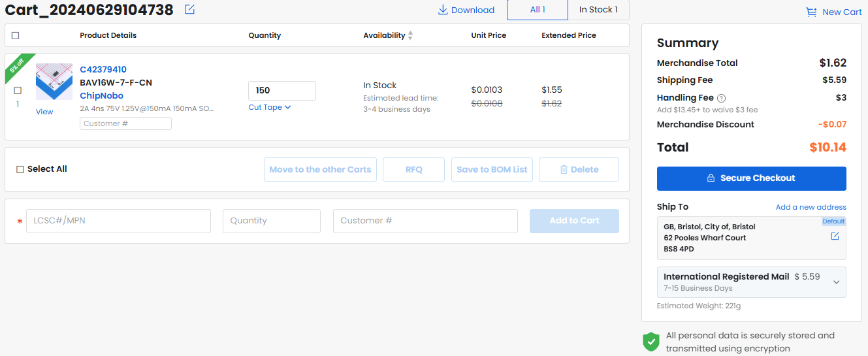
Task: Click the trash icon on Delete
Action: point(564,170)
